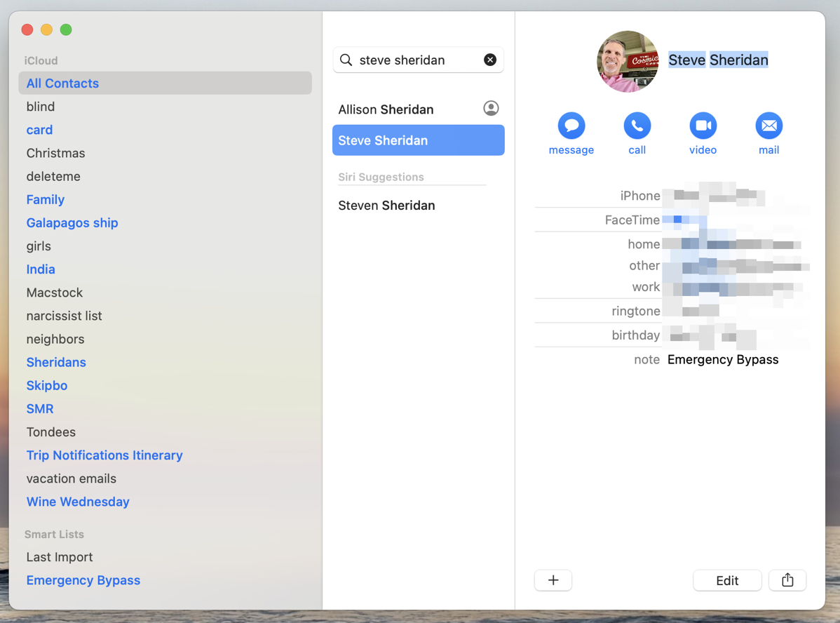
Task: Start a call using the phone icon
Action: coord(637,126)
